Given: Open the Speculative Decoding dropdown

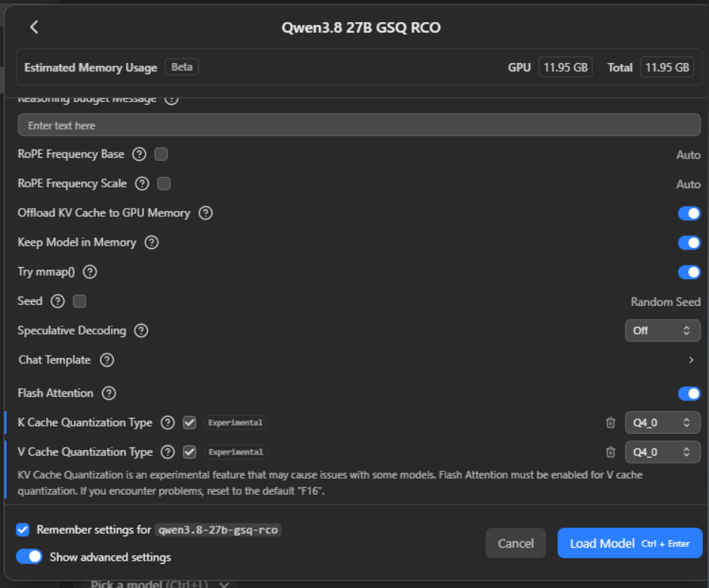Looking at the screenshot, I should pyautogui.click(x=663, y=331).
